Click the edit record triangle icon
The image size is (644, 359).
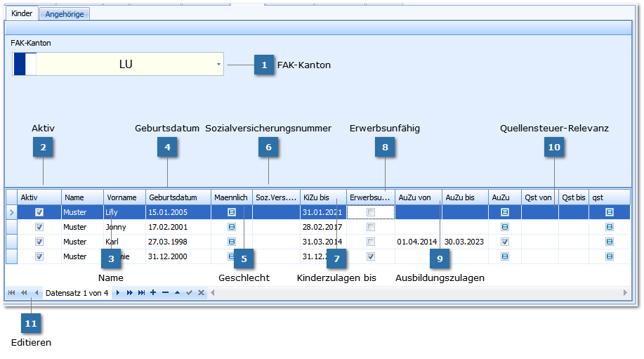pyautogui.click(x=177, y=292)
